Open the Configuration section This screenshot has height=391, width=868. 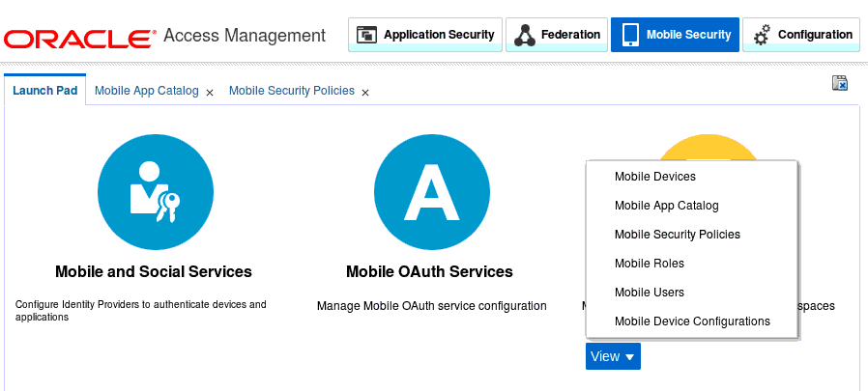tap(801, 35)
